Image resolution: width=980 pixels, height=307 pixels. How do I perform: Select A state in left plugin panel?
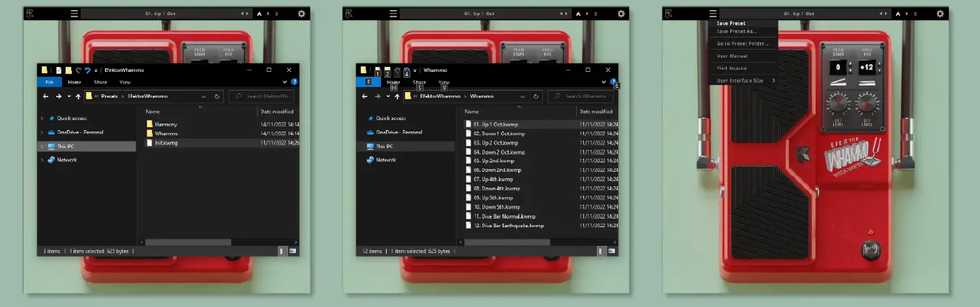pos(258,13)
